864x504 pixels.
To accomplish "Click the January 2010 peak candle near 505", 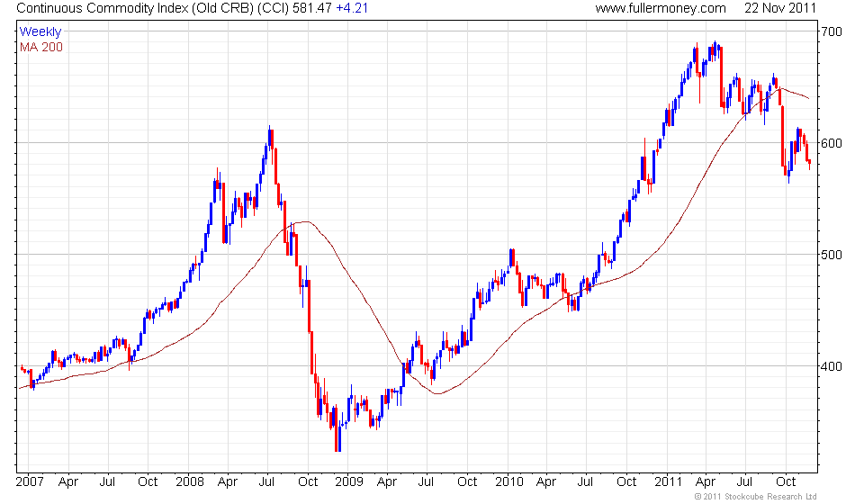I will (512, 257).
